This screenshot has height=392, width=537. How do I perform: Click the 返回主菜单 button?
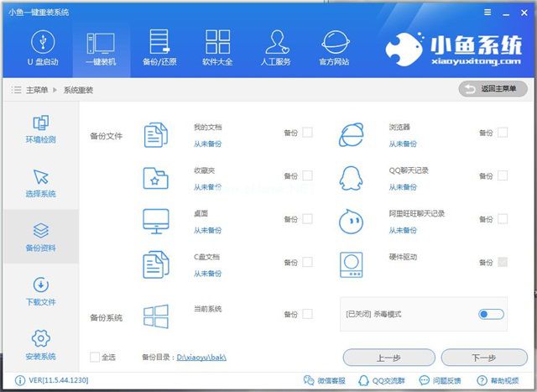tap(493, 89)
